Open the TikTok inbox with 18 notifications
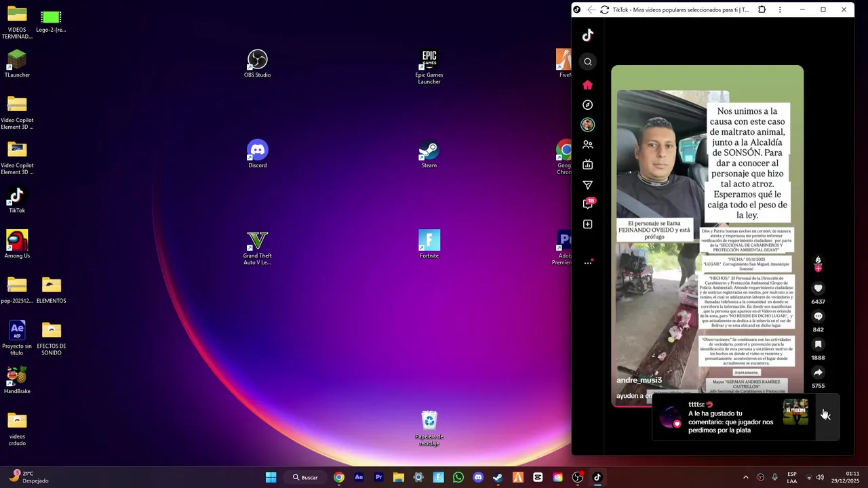 (x=589, y=203)
